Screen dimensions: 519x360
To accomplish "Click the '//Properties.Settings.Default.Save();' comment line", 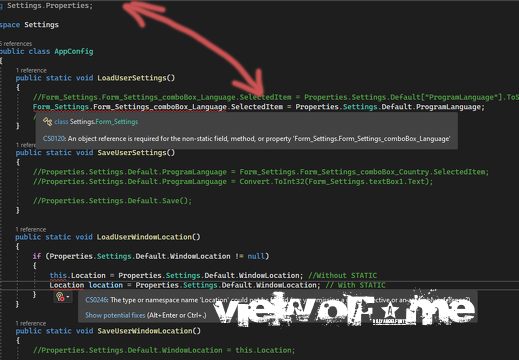I will 112,201.
